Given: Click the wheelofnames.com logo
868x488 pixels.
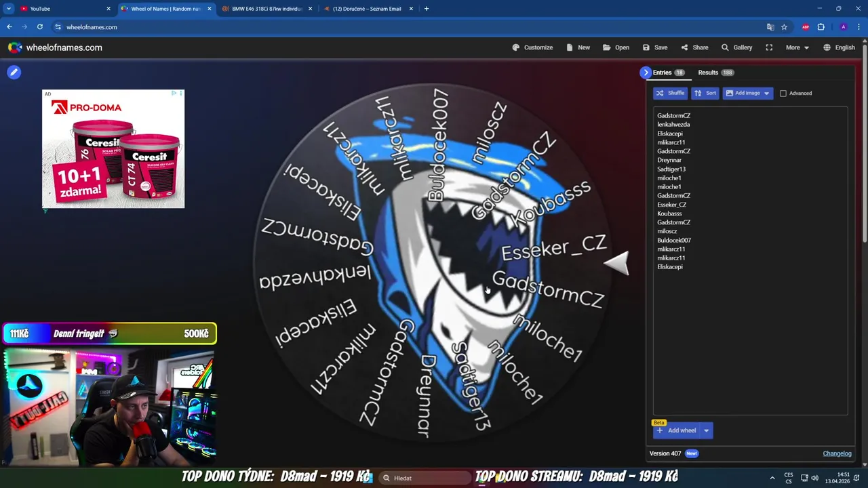Looking at the screenshot, I should click(x=55, y=47).
